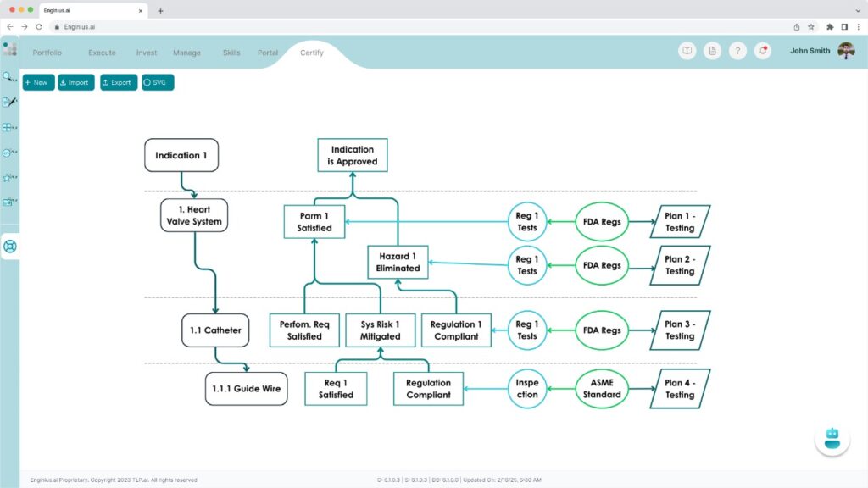View notifications bell icon

(763, 51)
